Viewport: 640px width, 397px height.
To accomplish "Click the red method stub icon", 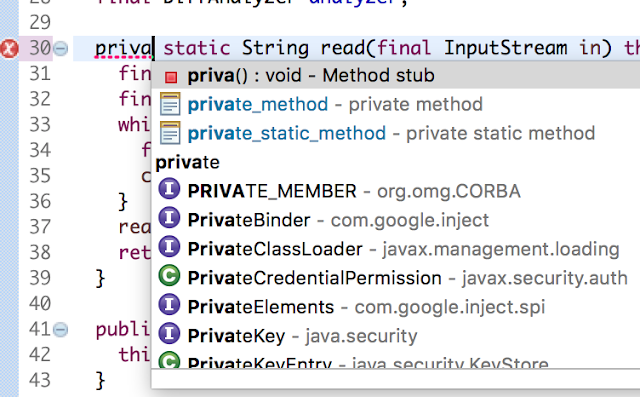I will (171, 77).
